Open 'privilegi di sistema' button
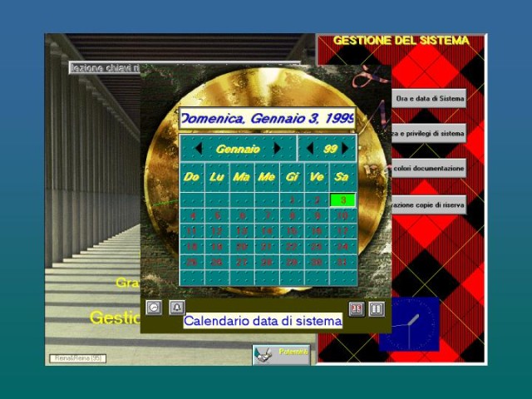Screen dimensions: 532x399 [429, 133]
